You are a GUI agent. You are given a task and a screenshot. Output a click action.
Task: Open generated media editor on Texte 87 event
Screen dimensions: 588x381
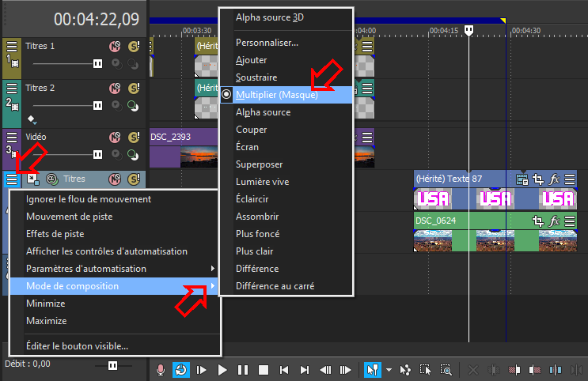pyautogui.click(x=522, y=179)
